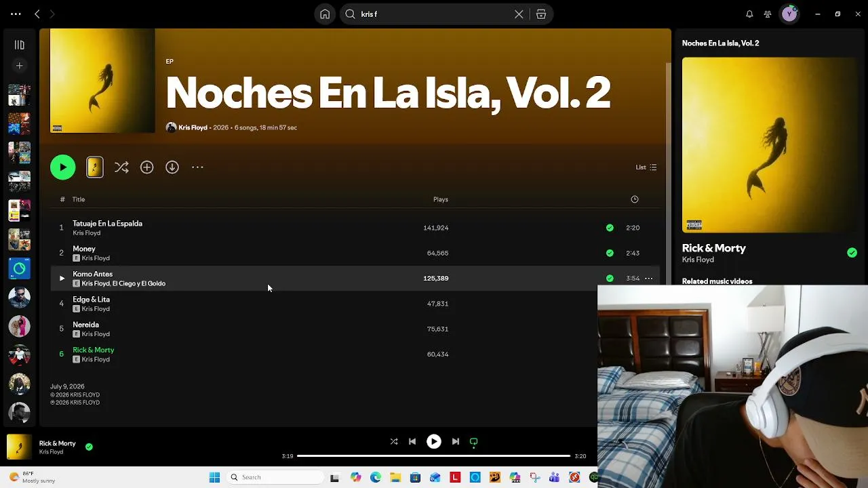This screenshot has height=488, width=868.
Task: Open Copilot from the taskbar
Action: coord(356,477)
